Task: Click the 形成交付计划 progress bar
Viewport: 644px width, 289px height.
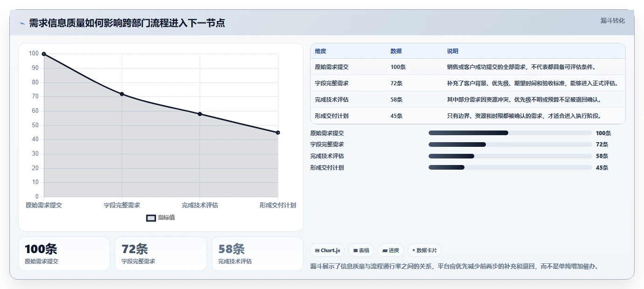Action: pos(510,167)
